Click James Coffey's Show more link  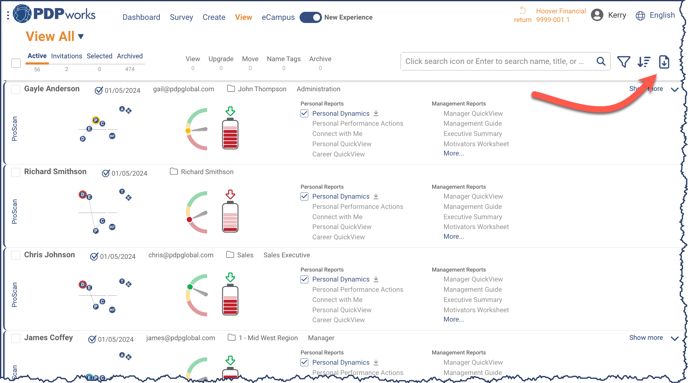[646, 337]
